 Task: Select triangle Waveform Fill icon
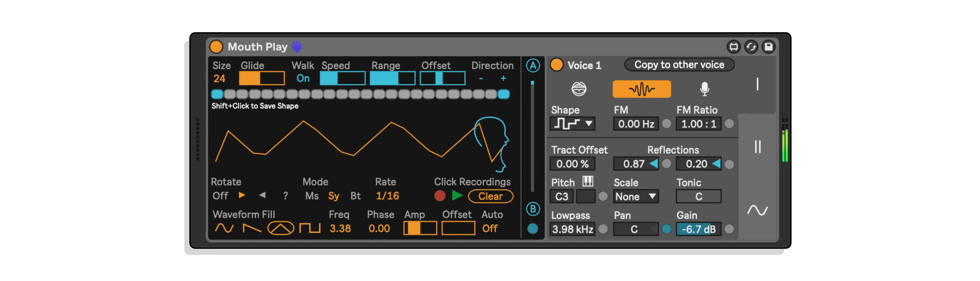(280, 228)
